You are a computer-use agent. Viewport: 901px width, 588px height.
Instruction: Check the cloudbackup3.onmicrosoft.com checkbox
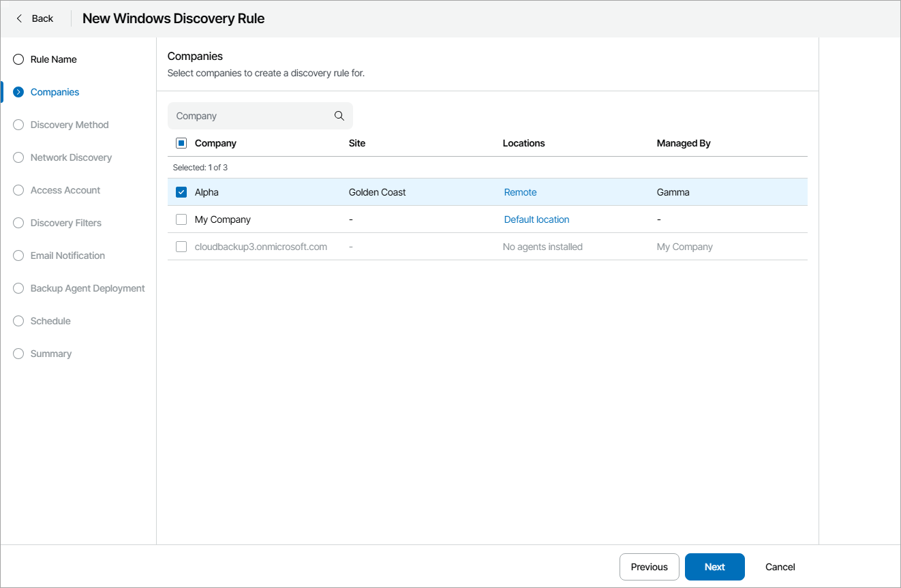[x=181, y=247]
